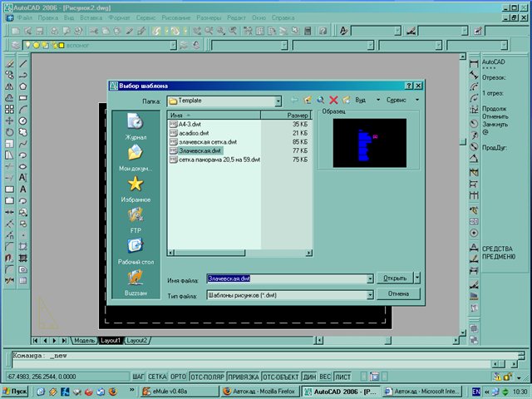Open the Тип файла file type dropdown
This screenshot has width=532, height=399.
[x=369, y=294]
